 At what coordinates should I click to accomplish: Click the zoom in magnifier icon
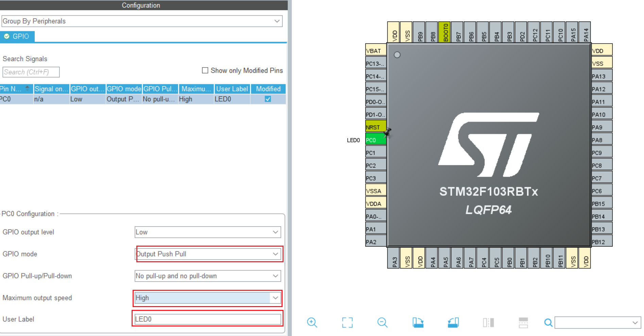coord(312,322)
